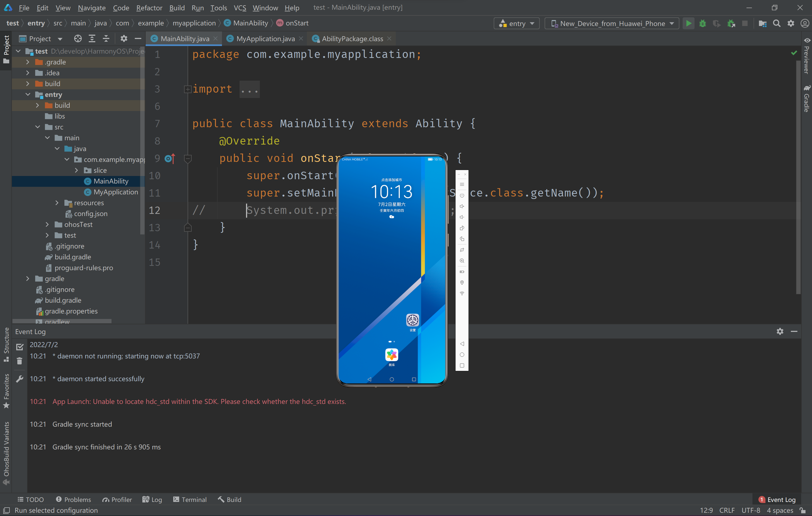Expand .gradle folder in project tree
This screenshot has width=812, height=516.
[x=28, y=62]
